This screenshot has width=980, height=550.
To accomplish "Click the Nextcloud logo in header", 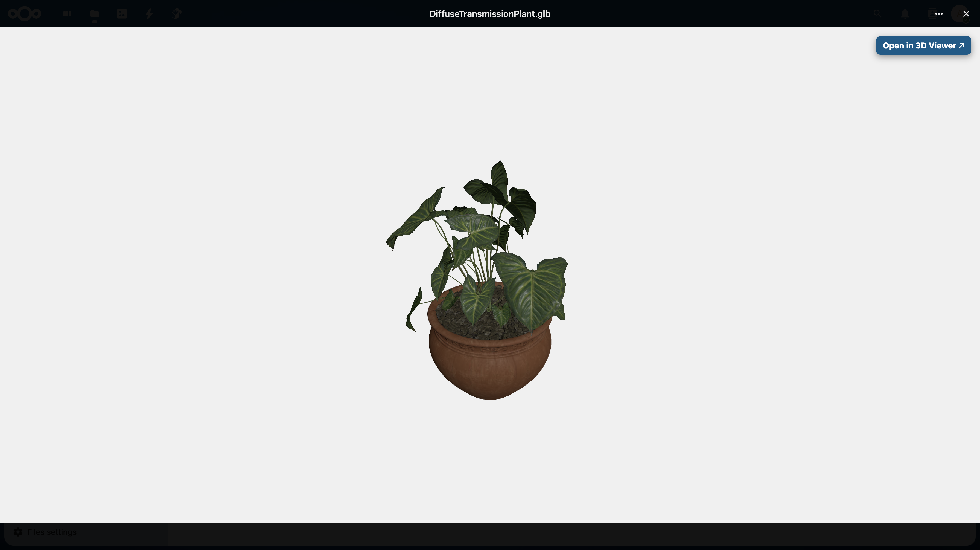I will point(25,14).
